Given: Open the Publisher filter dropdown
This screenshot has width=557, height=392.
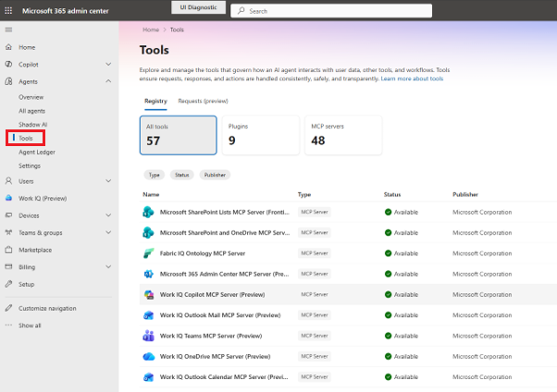Looking at the screenshot, I should point(215,175).
